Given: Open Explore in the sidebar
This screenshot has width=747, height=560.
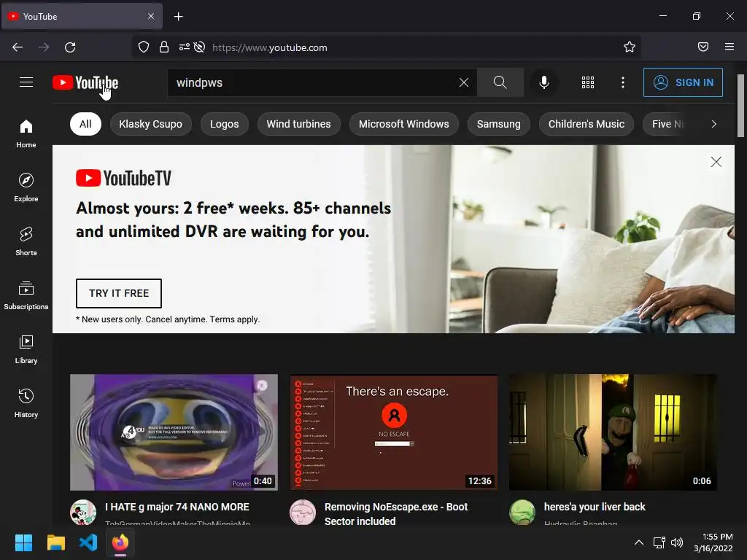Looking at the screenshot, I should [x=26, y=187].
